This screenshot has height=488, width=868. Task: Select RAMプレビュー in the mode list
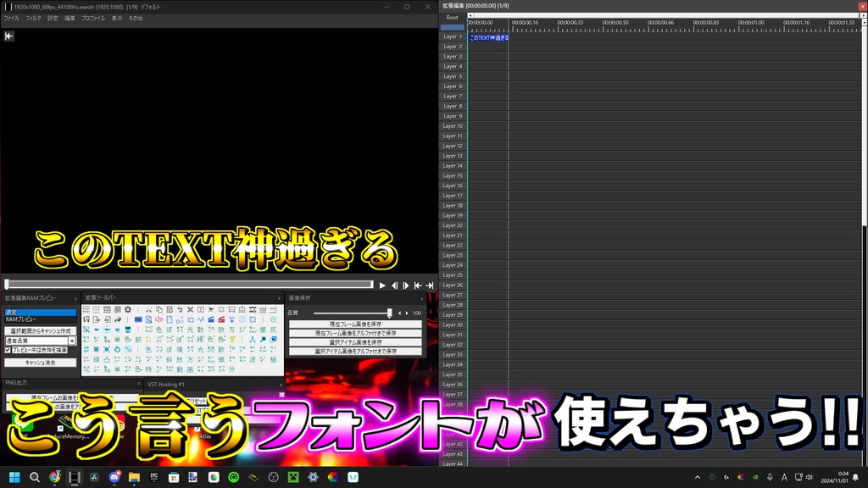click(x=41, y=319)
